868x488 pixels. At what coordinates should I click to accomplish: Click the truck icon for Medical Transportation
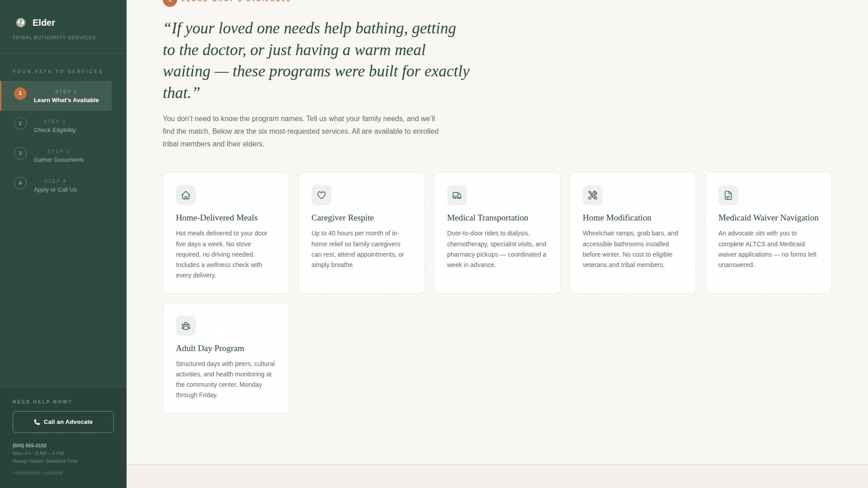[457, 195]
